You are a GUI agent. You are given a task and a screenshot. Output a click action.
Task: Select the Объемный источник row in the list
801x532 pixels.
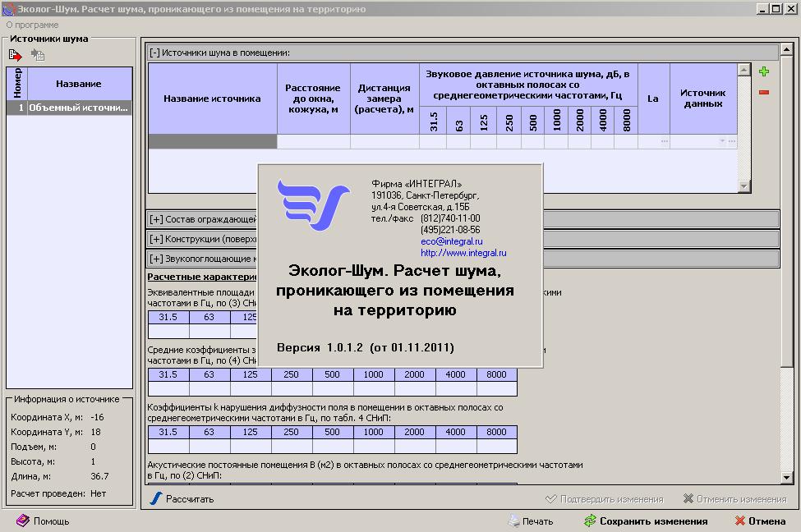pos(78,107)
